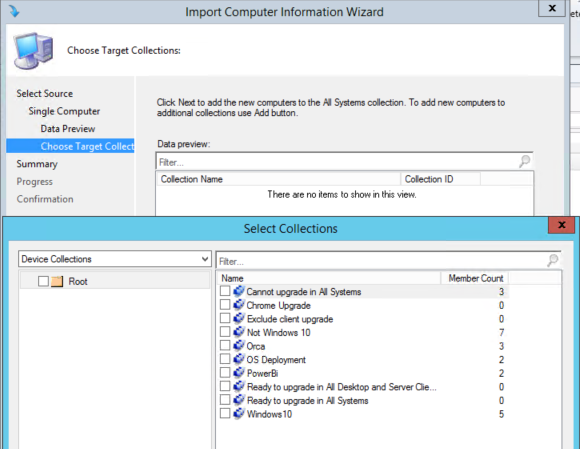Focus the Select Collections filter field
The width and height of the screenshot is (580, 449).
(x=381, y=261)
